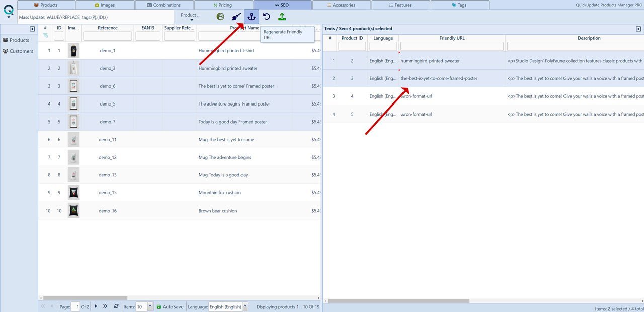Click the demo_11 reference cell
The width and height of the screenshot is (644, 312).
click(108, 140)
